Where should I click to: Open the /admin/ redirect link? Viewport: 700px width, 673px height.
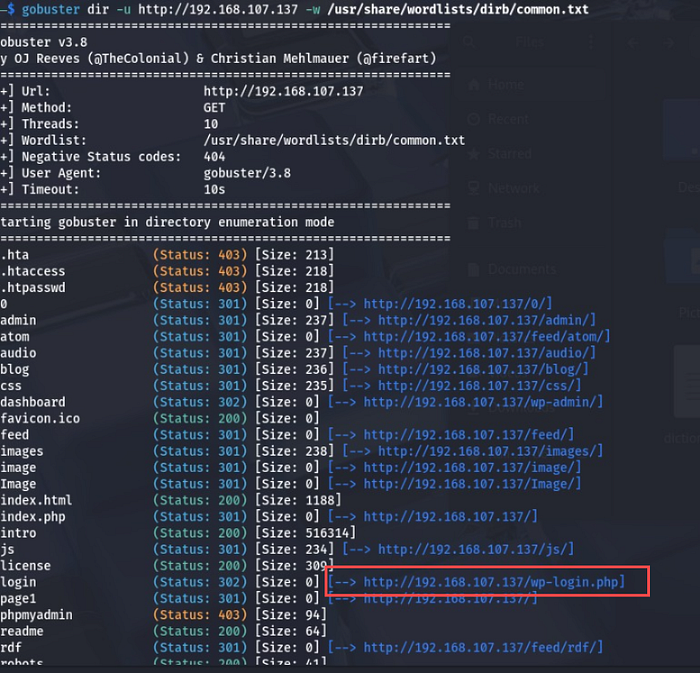pos(484,320)
